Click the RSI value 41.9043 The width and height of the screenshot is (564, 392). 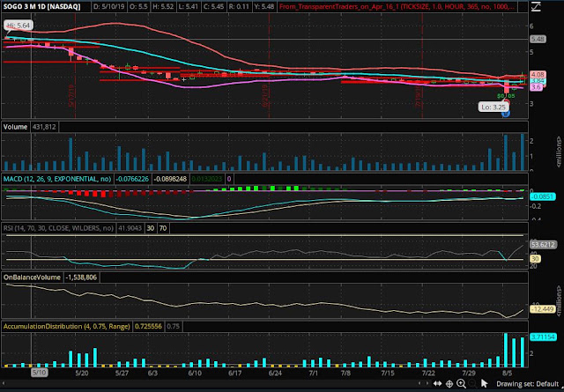pos(130,228)
